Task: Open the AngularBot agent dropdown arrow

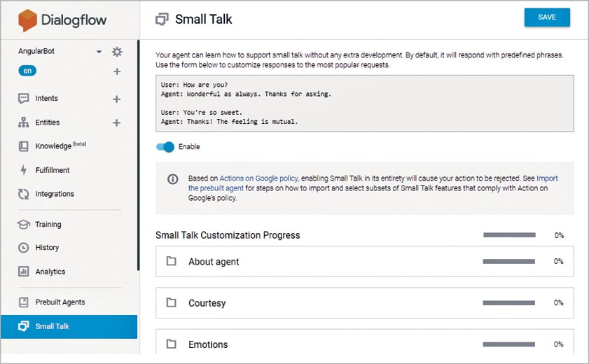Action: pos(99,52)
